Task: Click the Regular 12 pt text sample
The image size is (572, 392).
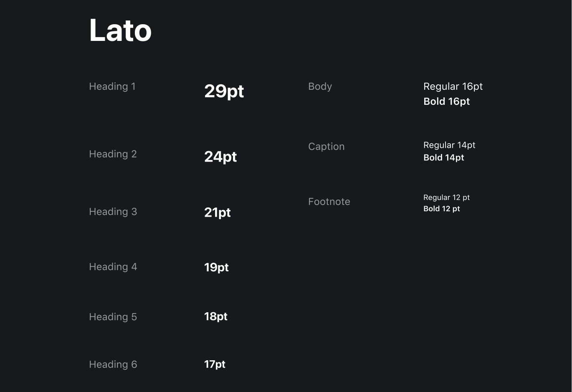Action: tap(446, 197)
